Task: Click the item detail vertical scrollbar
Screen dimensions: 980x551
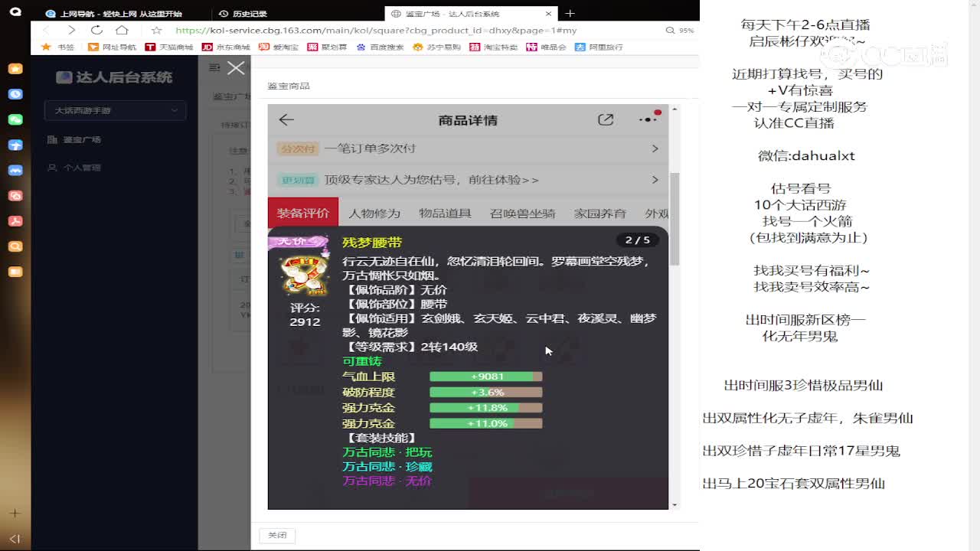Action: point(675,219)
